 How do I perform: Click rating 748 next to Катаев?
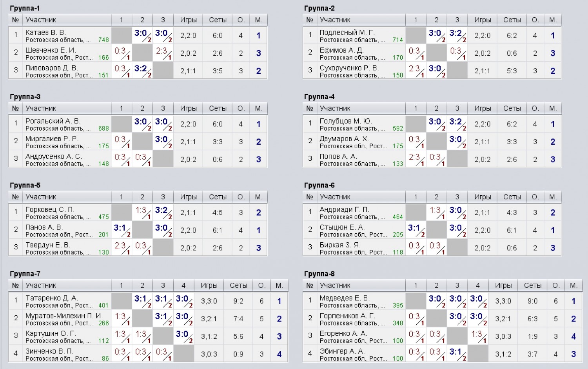(103, 40)
